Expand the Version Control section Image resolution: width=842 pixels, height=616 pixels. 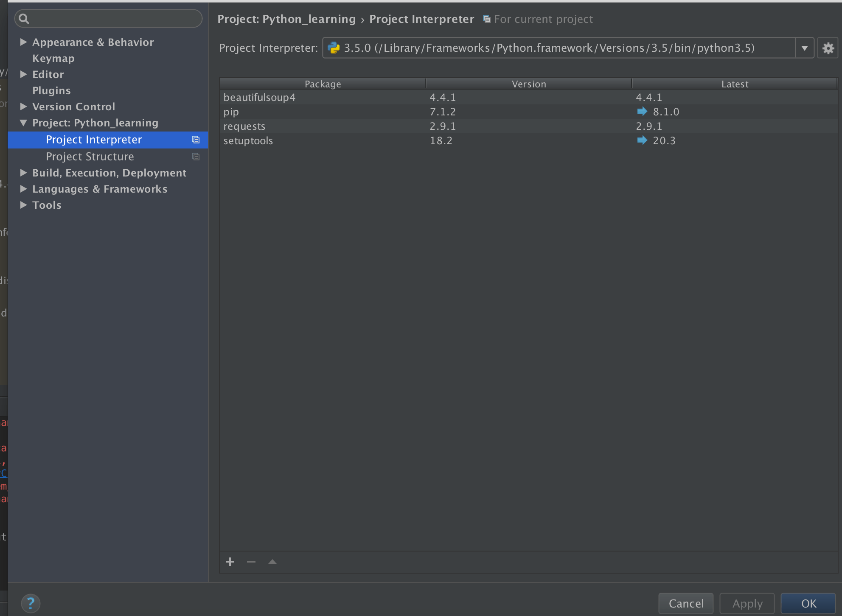pyautogui.click(x=24, y=106)
